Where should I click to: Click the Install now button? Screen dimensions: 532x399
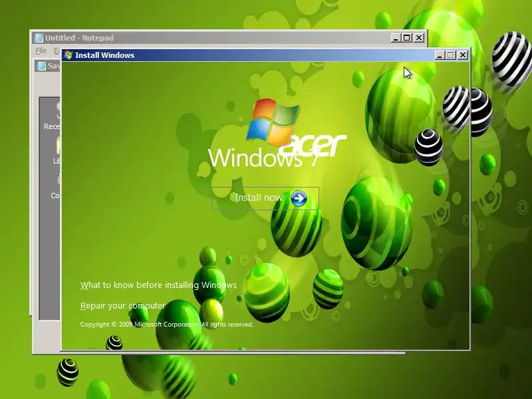pos(265,198)
